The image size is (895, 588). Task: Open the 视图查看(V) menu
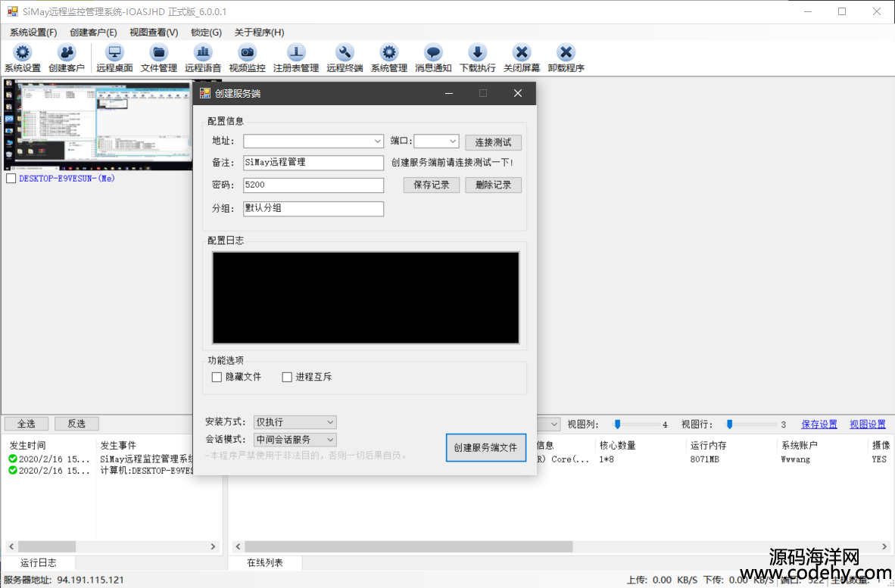[x=154, y=33]
